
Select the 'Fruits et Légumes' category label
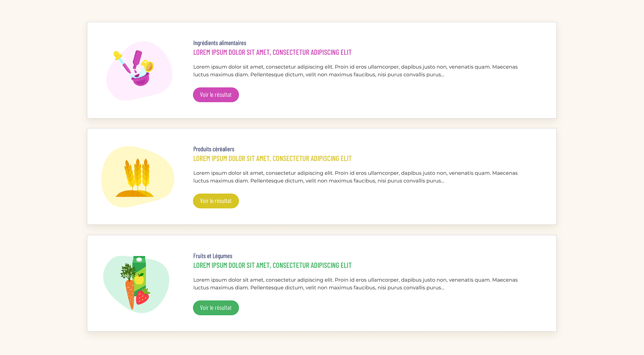(213, 256)
